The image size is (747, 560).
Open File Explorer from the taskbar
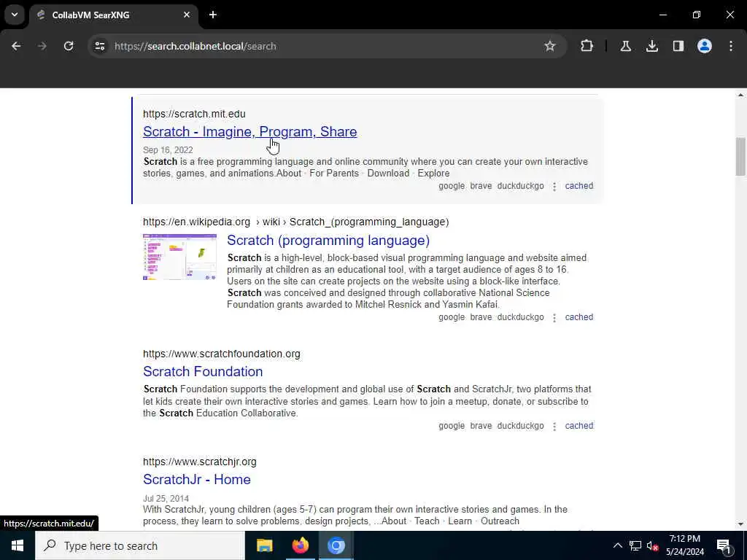pyautogui.click(x=264, y=545)
